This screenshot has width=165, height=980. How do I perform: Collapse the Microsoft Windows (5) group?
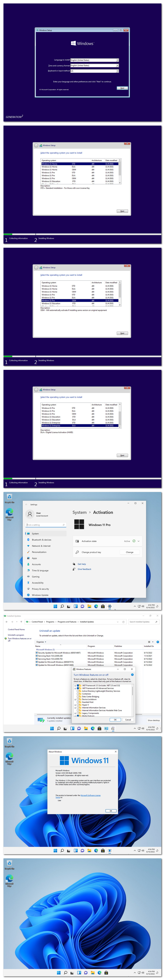click(x=45, y=649)
